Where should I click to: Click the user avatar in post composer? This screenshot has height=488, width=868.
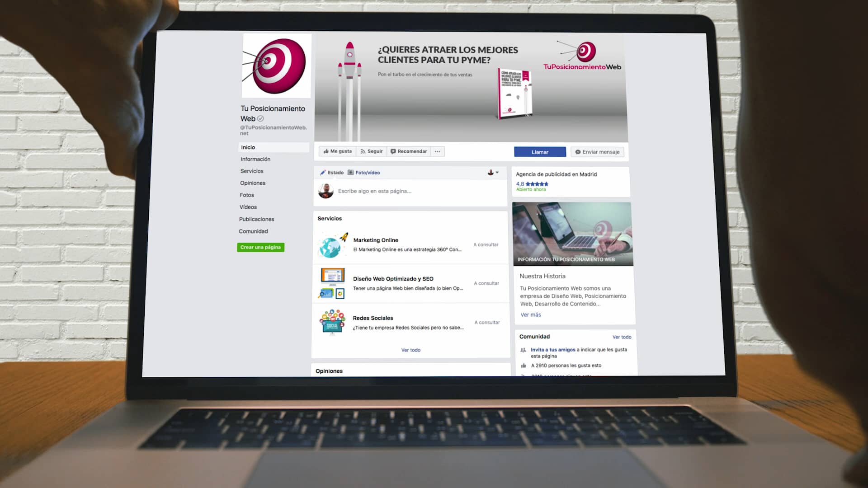[x=326, y=191]
